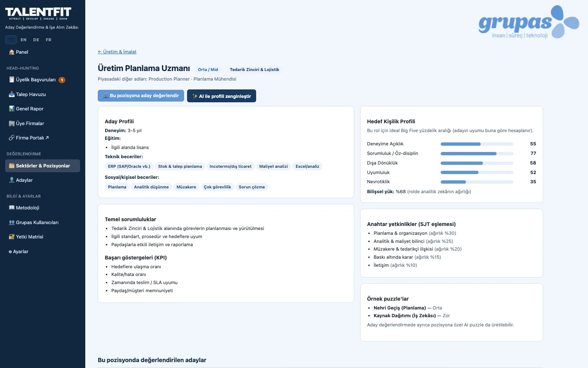Click the grupas company logo
588x368 pixels.
click(x=529, y=22)
